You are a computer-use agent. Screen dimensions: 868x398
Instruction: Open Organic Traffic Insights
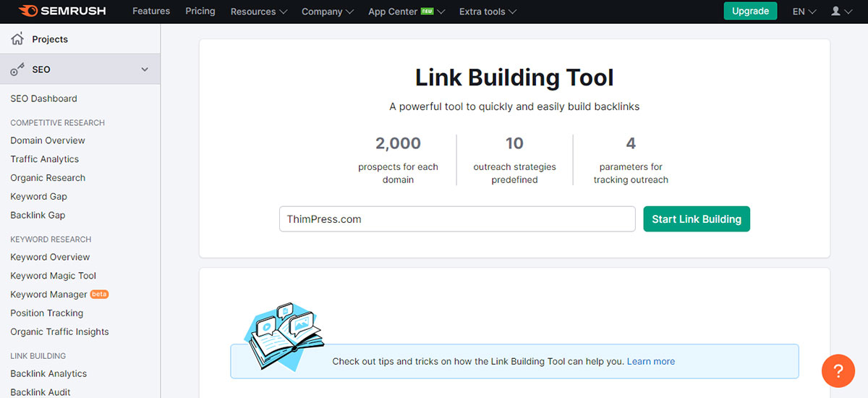coord(59,332)
